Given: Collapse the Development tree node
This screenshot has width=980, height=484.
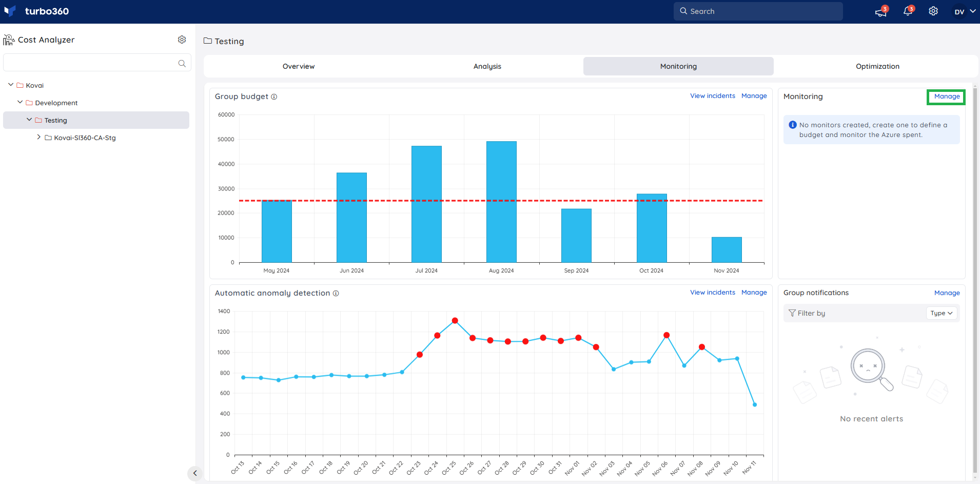Looking at the screenshot, I should click(x=20, y=102).
